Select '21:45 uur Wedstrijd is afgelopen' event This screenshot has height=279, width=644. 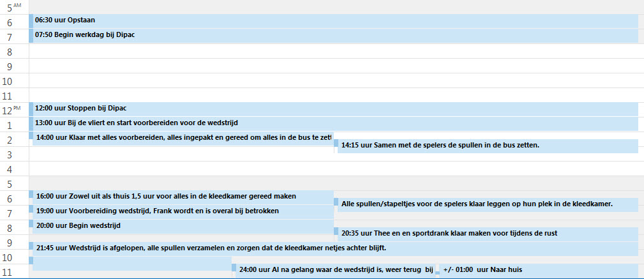(334, 248)
